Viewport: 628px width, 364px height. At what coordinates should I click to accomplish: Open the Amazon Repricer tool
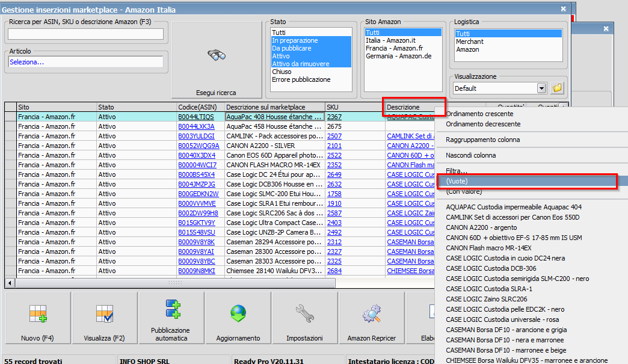(x=371, y=318)
